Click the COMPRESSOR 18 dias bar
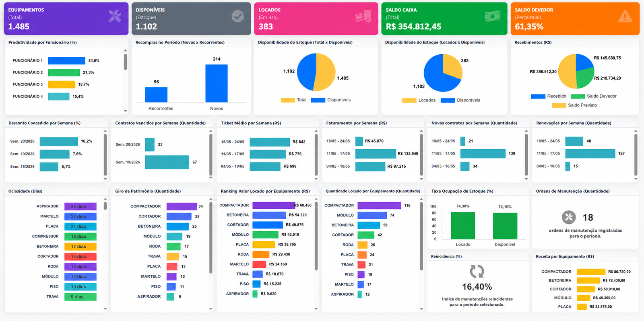 coord(80,237)
